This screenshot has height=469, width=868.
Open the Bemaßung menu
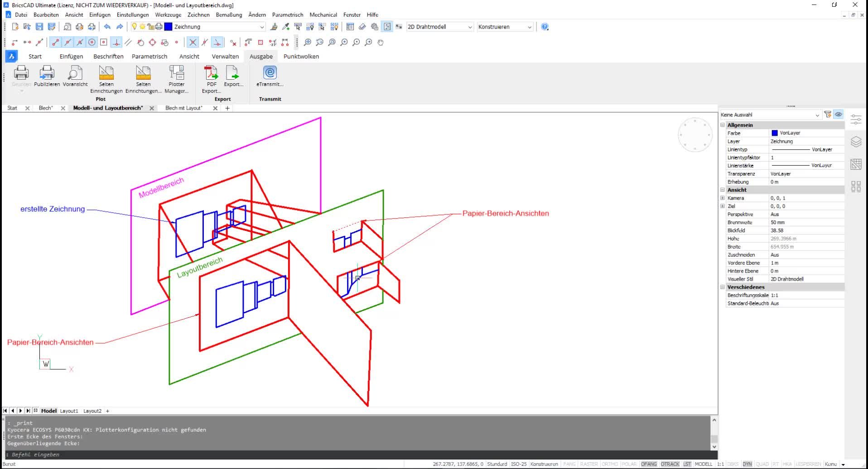pyautogui.click(x=229, y=14)
